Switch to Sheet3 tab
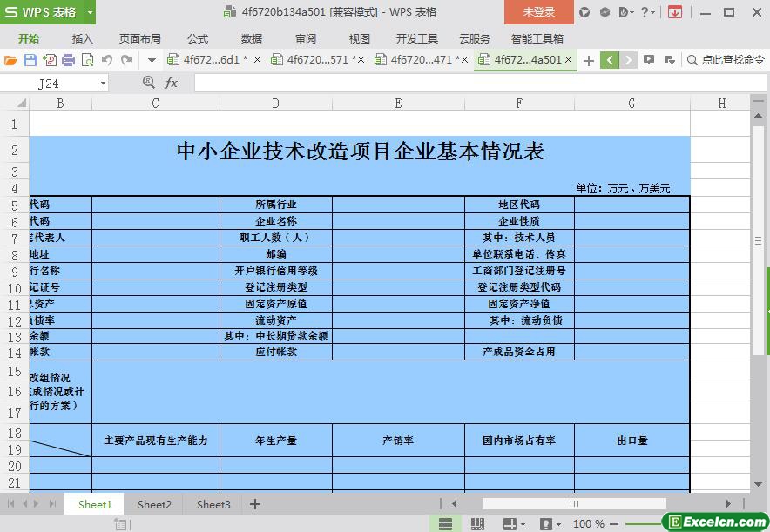The height and width of the screenshot is (532, 770). tap(213, 504)
